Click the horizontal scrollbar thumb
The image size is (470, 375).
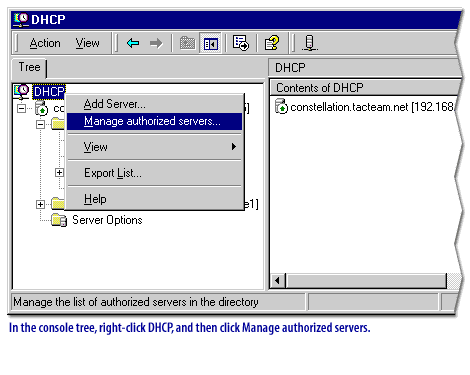pyautogui.click(x=366, y=281)
